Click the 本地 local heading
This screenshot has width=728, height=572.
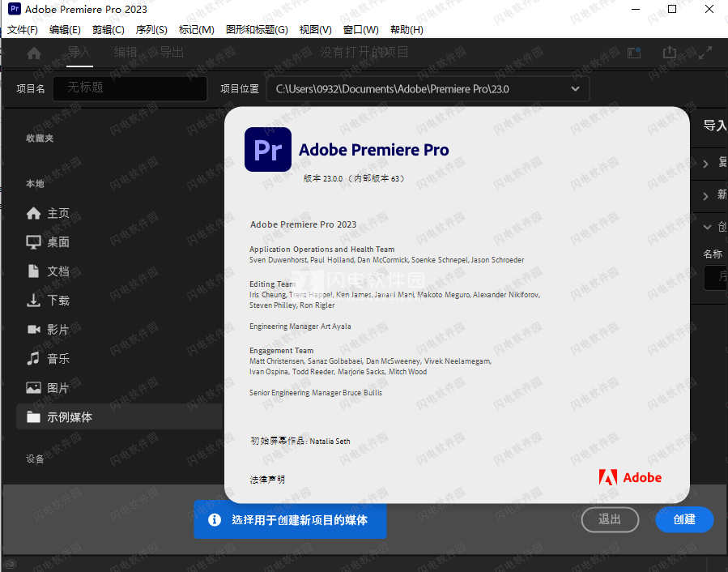pyautogui.click(x=35, y=184)
